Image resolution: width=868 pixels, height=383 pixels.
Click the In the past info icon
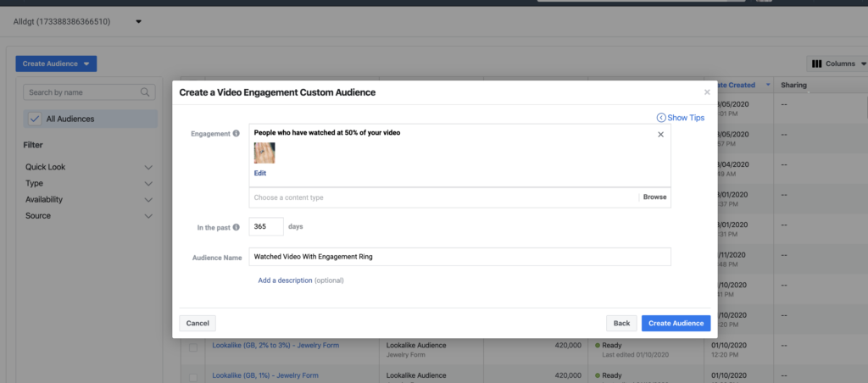click(x=236, y=227)
